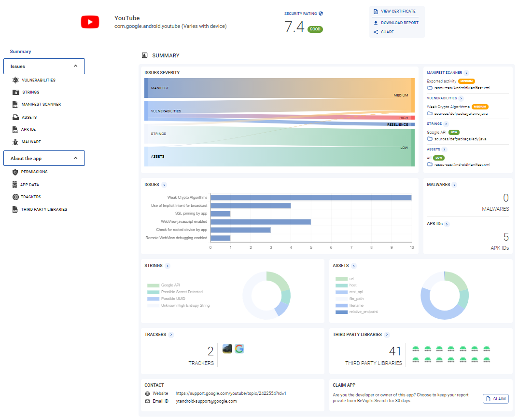The width and height of the screenshot is (518, 420).
Task: Open the APK IDs card arrow
Action: click(x=447, y=224)
